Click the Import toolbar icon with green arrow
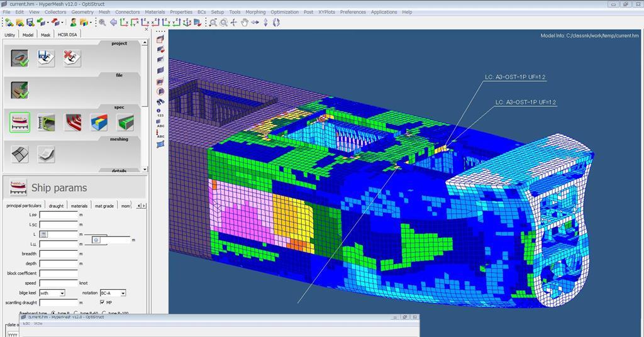644x337 pixels. (x=40, y=22)
